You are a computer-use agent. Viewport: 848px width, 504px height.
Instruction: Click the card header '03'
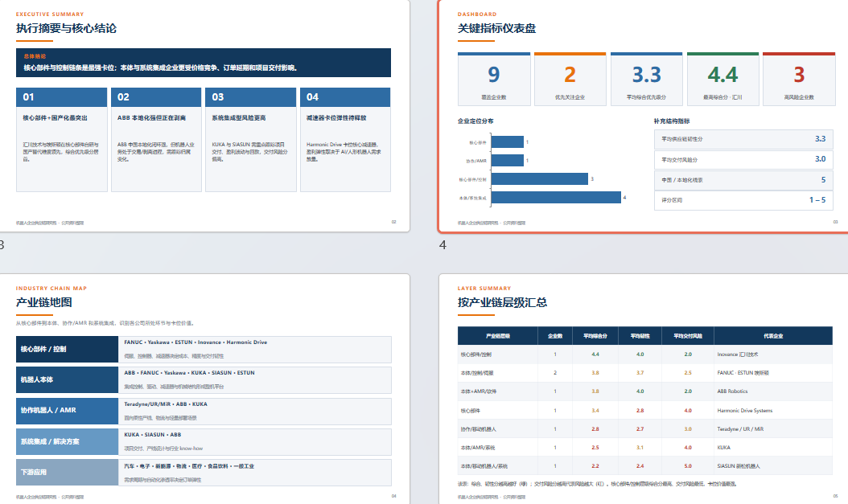tap(251, 97)
